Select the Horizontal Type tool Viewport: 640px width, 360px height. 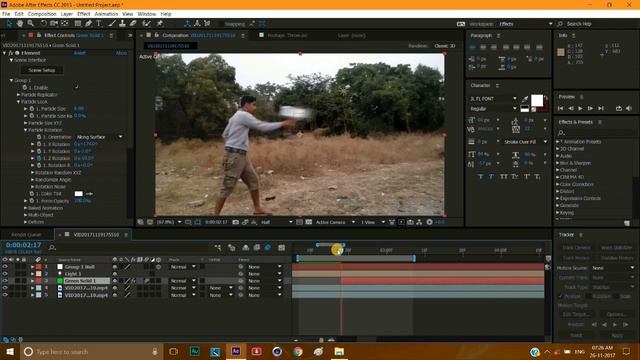(x=98, y=24)
